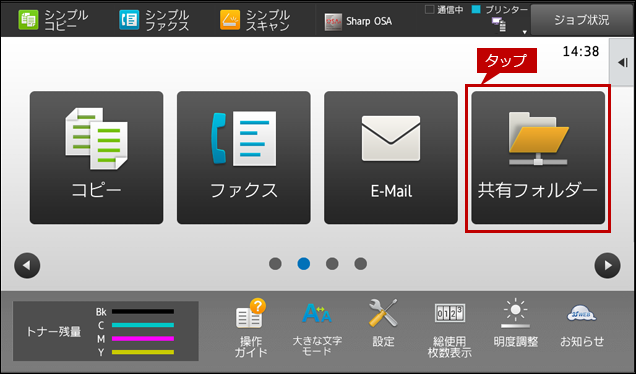Expand the side action panel tab
This screenshot has height=374, width=636.
[622, 62]
